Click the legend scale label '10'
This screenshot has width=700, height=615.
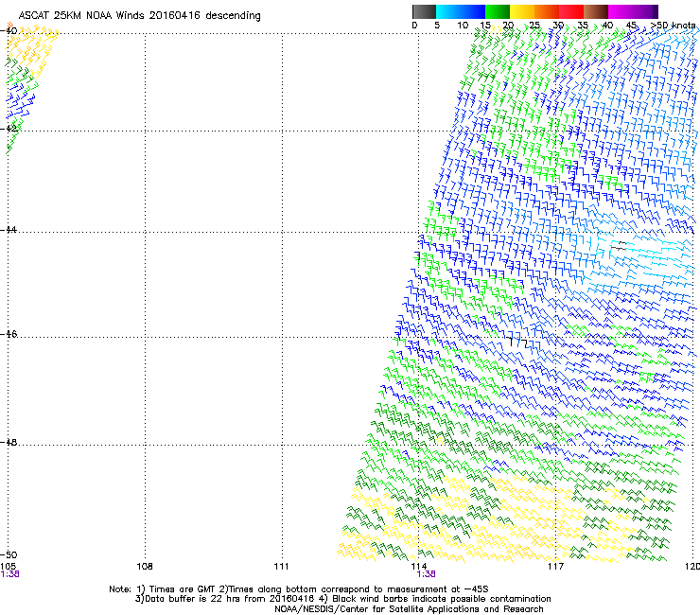pyautogui.click(x=463, y=26)
